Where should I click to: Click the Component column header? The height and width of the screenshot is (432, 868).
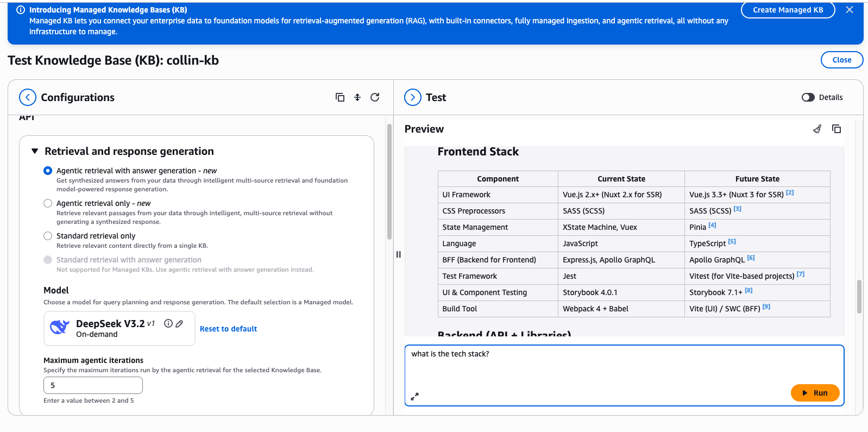point(498,179)
